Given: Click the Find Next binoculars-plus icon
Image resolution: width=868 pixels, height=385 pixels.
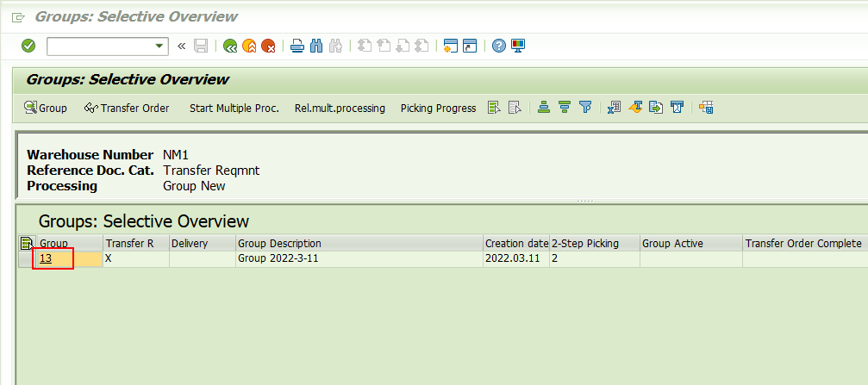Looking at the screenshot, I should [335, 46].
